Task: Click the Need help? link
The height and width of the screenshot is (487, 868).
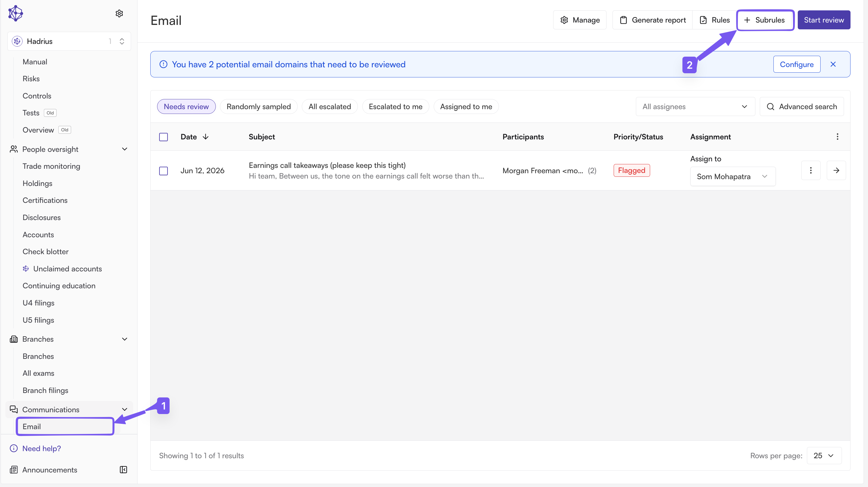Action: pyautogui.click(x=42, y=448)
